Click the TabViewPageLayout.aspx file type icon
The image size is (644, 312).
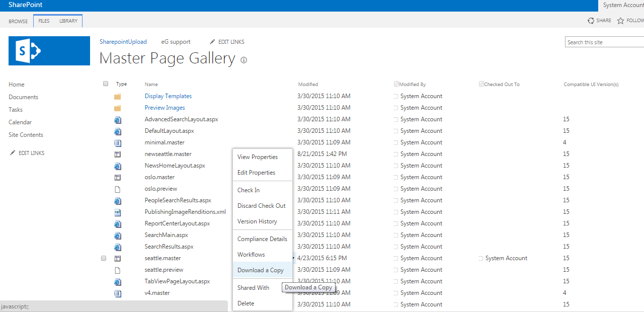[117, 281]
